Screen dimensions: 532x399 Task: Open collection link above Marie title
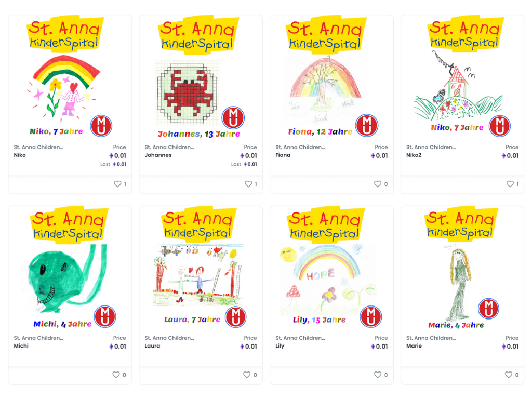[x=431, y=338]
